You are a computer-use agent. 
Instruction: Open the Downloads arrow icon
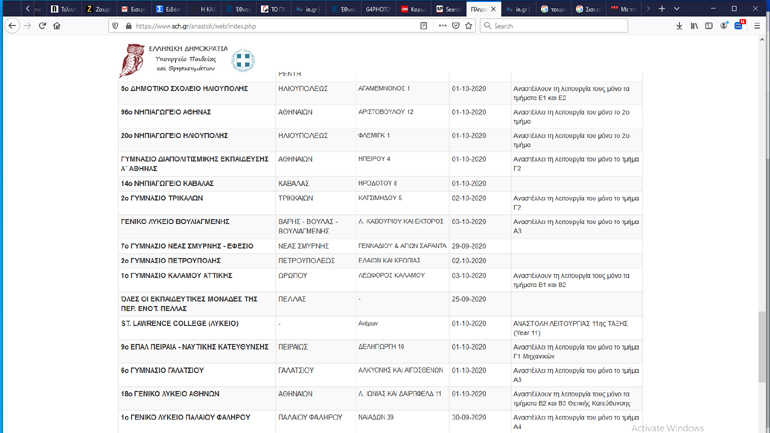680,26
